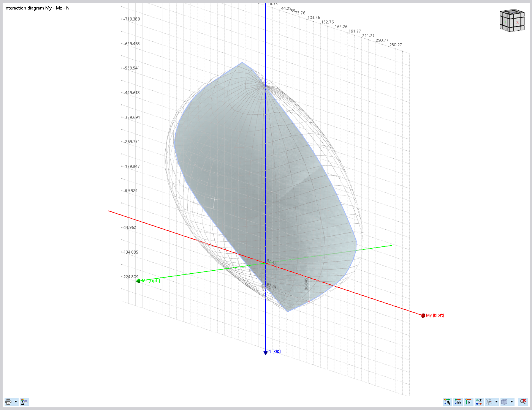
Task: Select the N axis view orientation icon
Action: (x=468, y=402)
